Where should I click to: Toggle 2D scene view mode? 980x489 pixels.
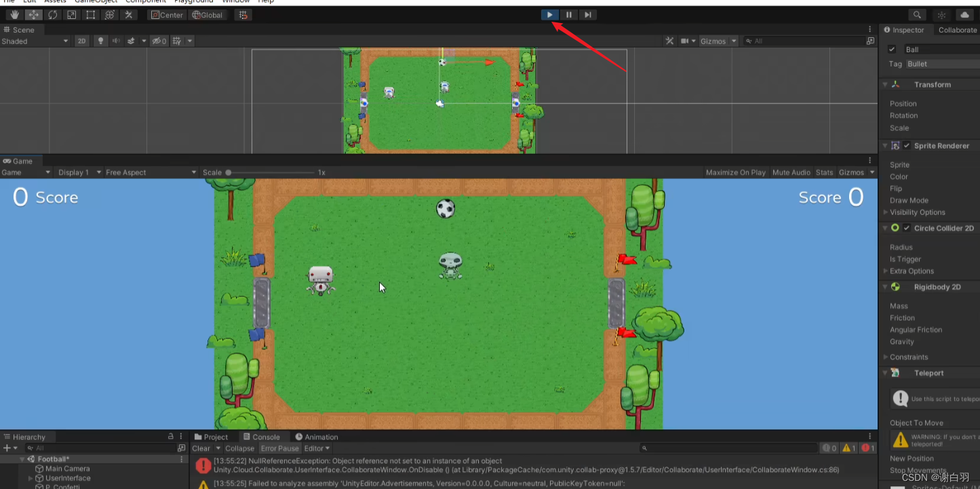click(x=82, y=41)
